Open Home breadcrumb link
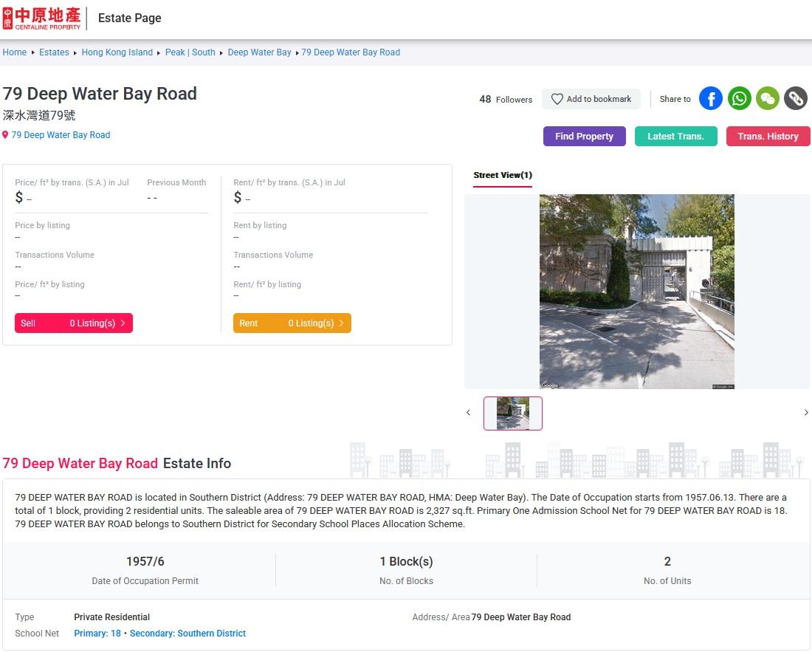812x652 pixels. click(x=15, y=52)
